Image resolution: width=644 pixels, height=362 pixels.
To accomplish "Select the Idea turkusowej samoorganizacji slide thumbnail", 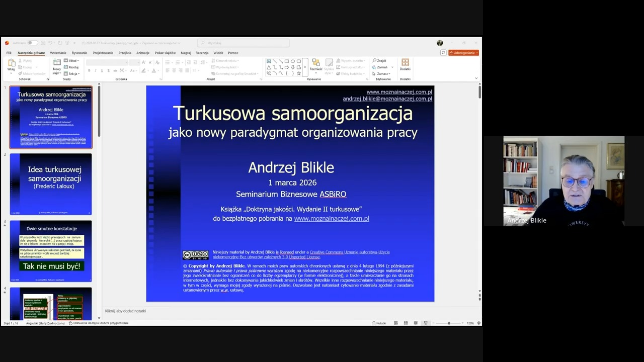I will [51, 184].
